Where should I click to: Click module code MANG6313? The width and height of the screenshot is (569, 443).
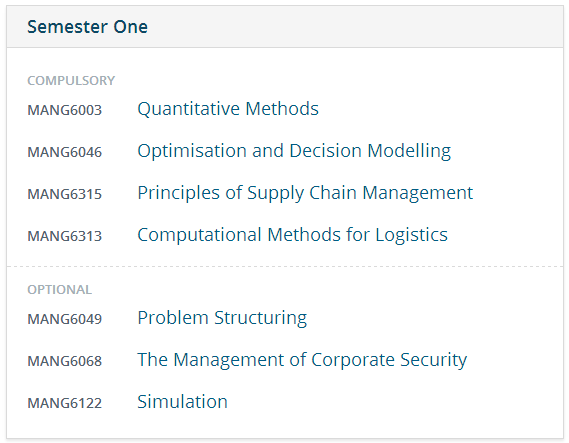[65, 236]
